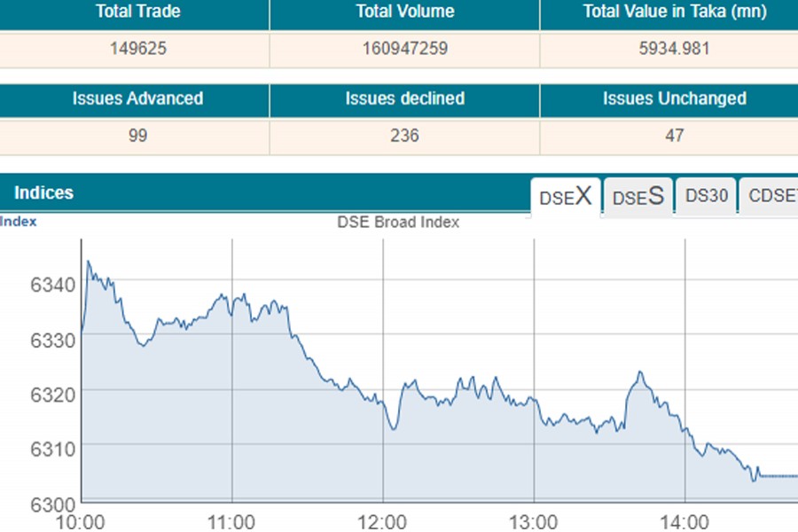Click the DSE Broad Index chart title
This screenshot has height=532, width=798.
point(398,223)
